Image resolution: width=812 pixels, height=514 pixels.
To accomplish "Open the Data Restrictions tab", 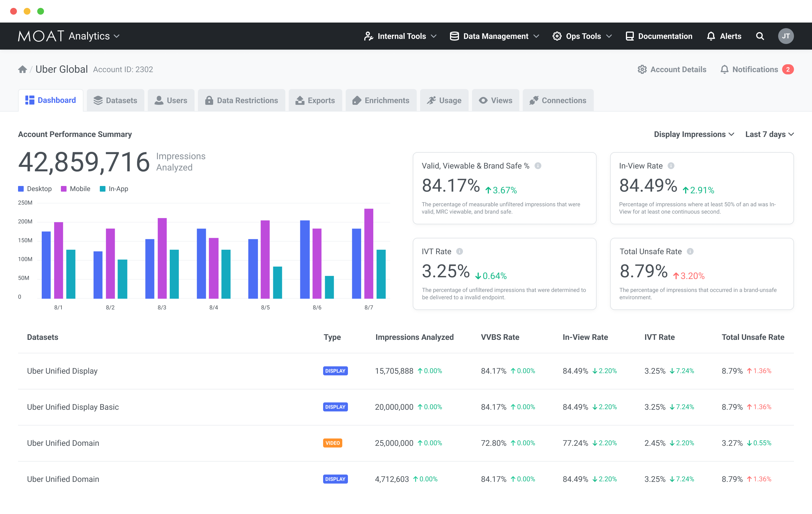I will (x=241, y=100).
